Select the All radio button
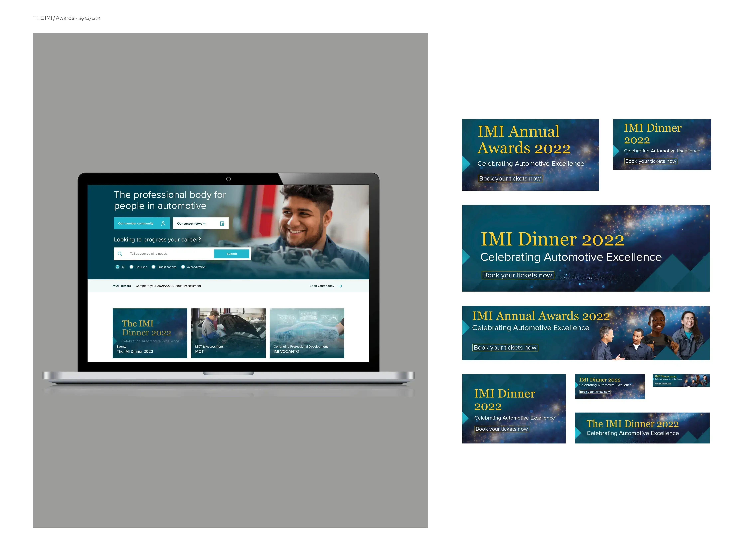Viewport: 748px width, 560px height. (117, 267)
